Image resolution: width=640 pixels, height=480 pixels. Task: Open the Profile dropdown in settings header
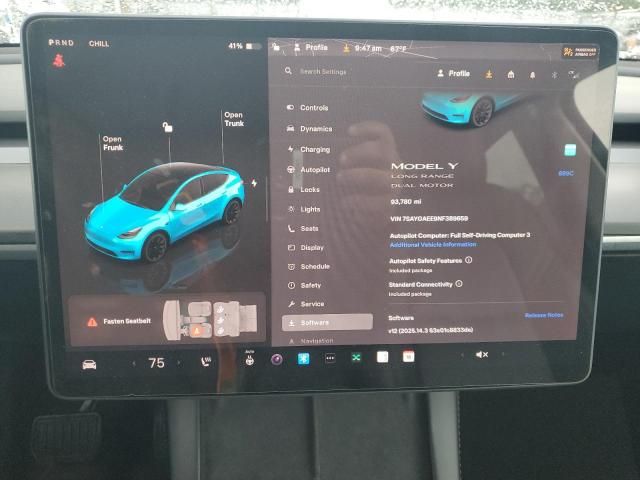[453, 73]
